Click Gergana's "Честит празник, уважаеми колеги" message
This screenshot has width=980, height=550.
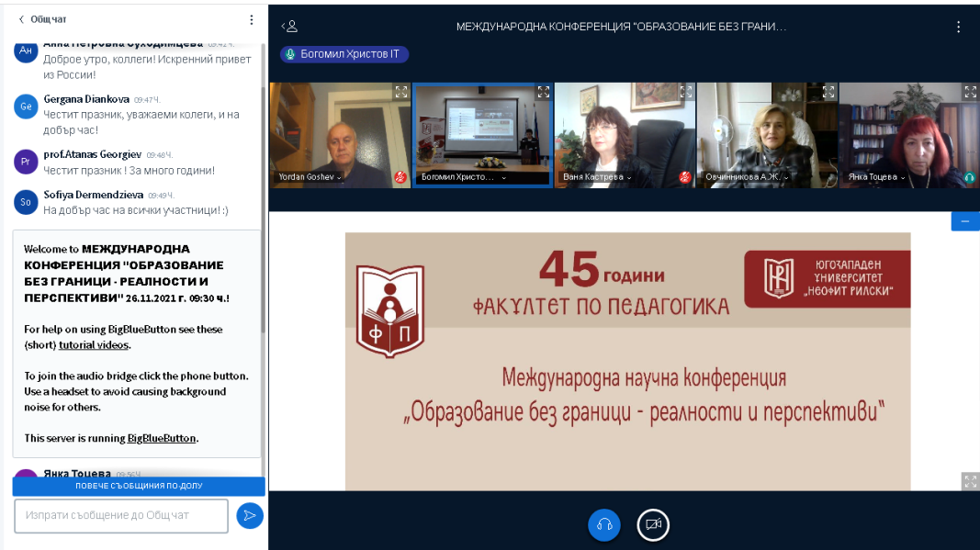(141, 122)
